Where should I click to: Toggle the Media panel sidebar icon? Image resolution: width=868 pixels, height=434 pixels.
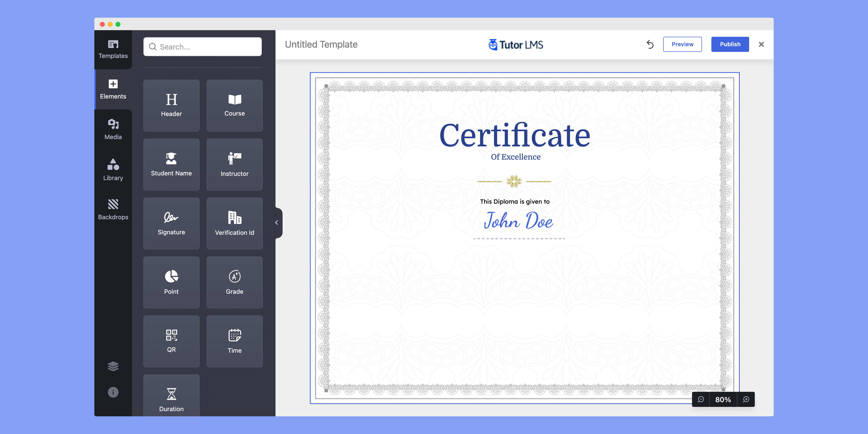click(x=113, y=129)
